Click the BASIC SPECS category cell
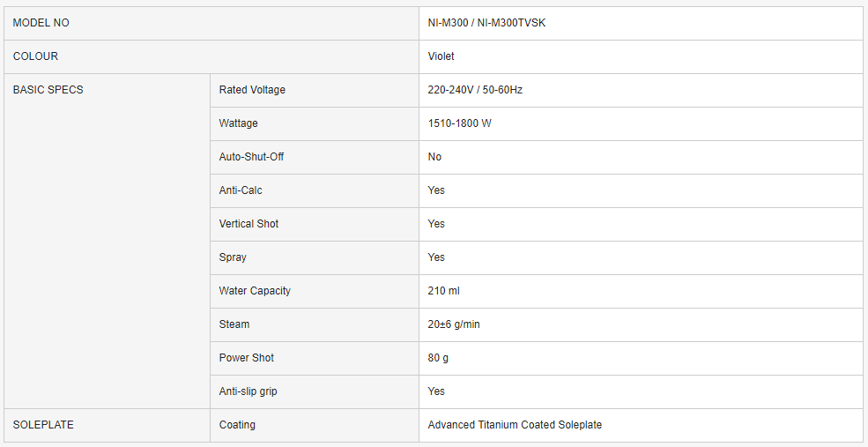The width and height of the screenshot is (868, 447). (x=48, y=90)
